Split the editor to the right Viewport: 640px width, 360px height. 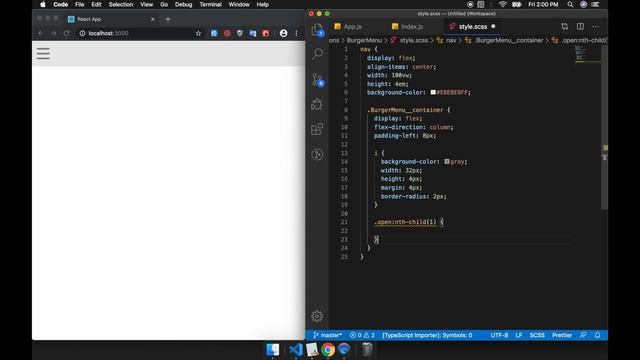pos(580,27)
